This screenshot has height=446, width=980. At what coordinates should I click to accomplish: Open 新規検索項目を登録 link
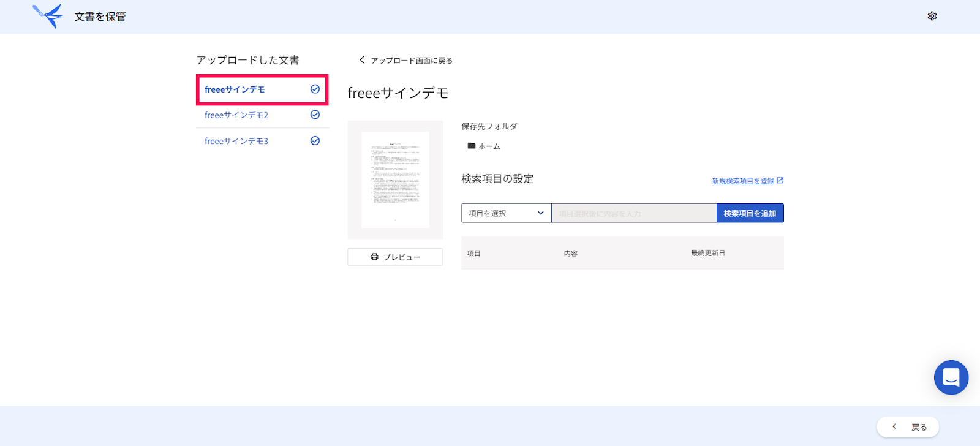(743, 181)
